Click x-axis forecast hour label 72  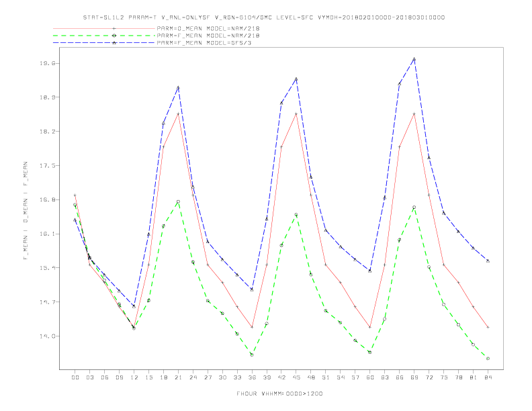[429, 377]
